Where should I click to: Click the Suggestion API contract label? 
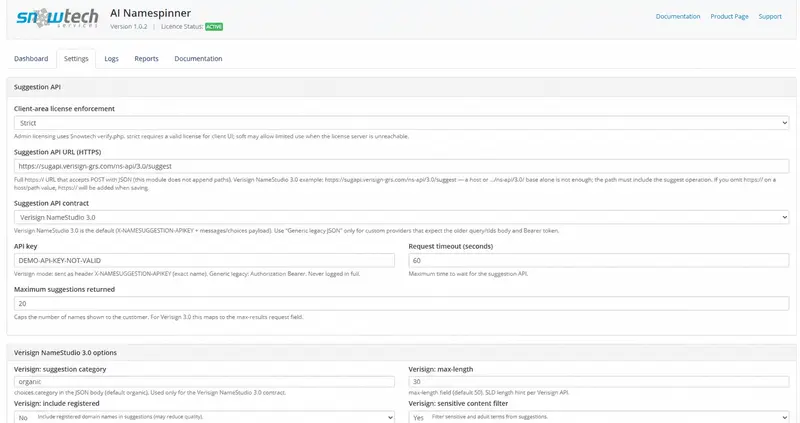coord(52,203)
